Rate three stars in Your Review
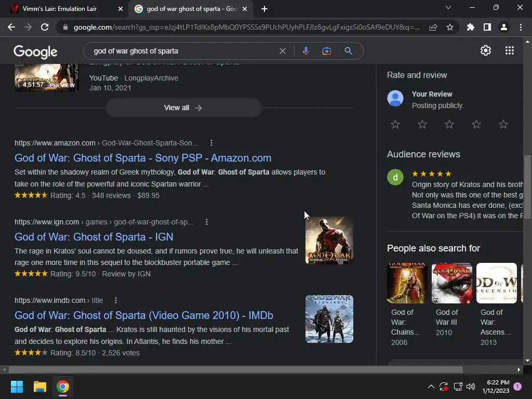This screenshot has width=532, height=399. [449, 124]
